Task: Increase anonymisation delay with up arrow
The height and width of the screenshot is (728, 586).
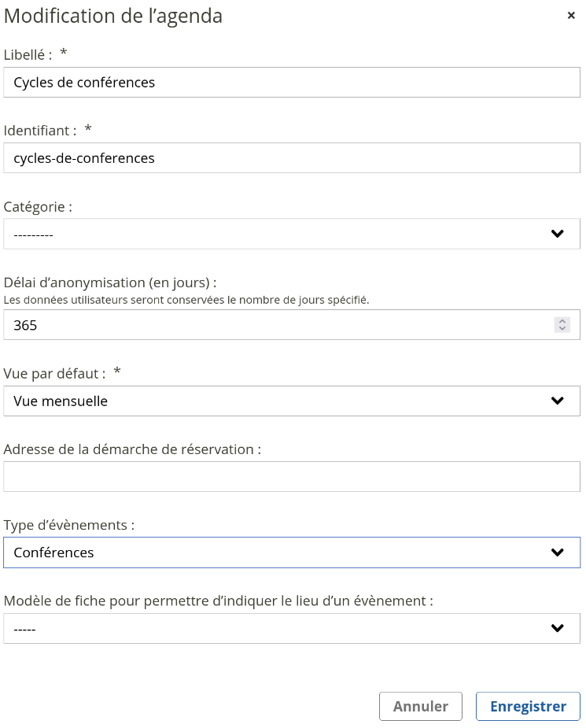Action: coord(562,321)
